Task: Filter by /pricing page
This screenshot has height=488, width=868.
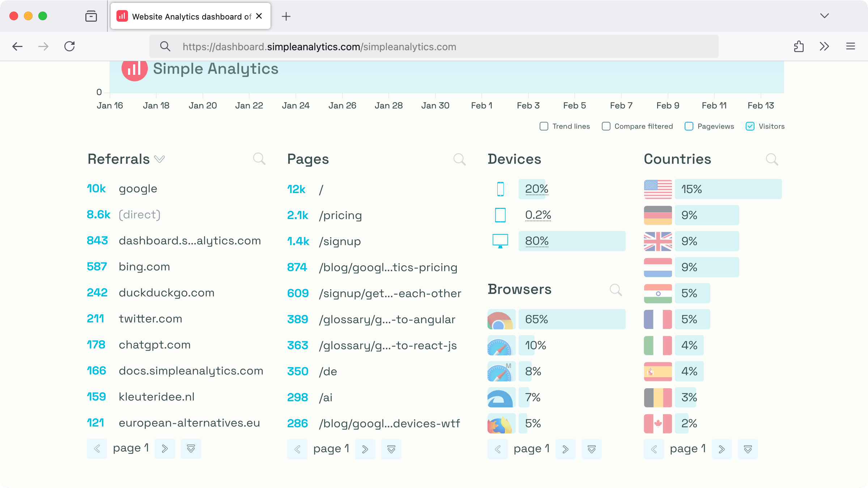Action: tap(340, 215)
